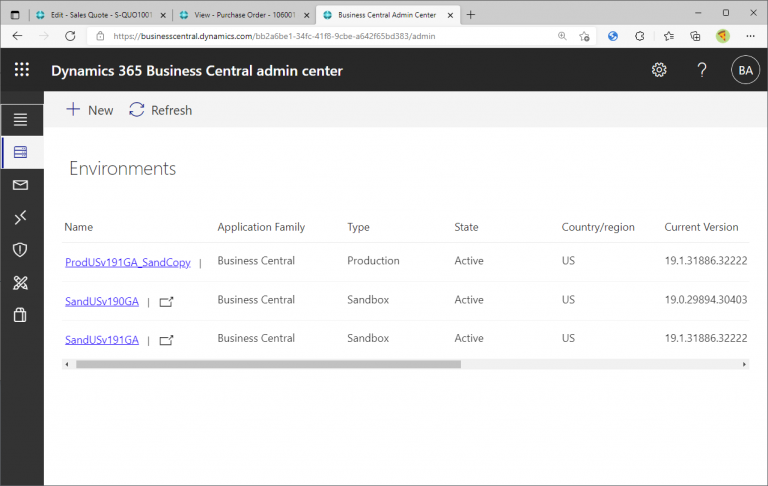The width and height of the screenshot is (768, 486).
Task: Click the New environment button
Action: coord(90,110)
